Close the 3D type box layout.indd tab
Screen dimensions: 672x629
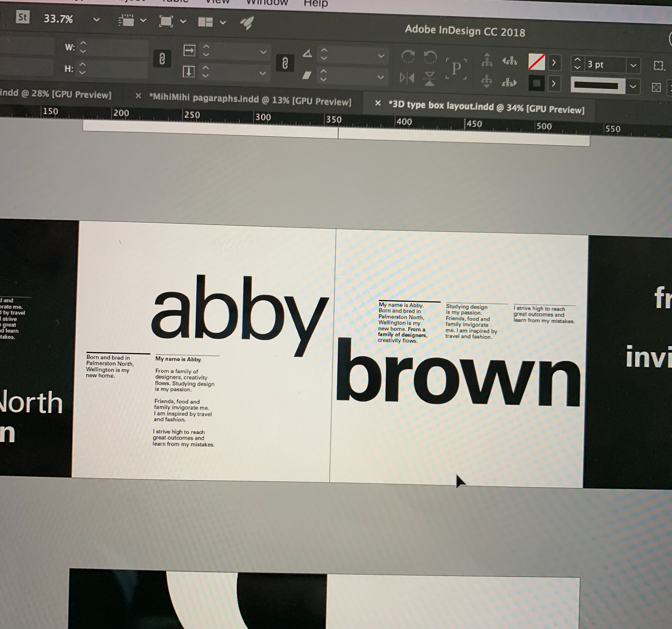coord(378,103)
